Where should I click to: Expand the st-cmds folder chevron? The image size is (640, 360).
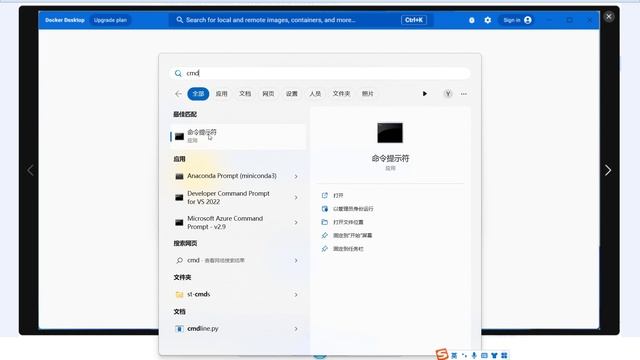(296, 295)
